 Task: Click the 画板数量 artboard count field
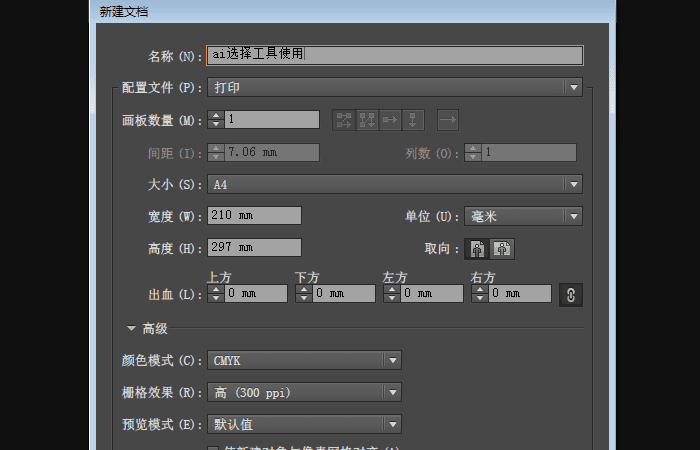coord(272,120)
